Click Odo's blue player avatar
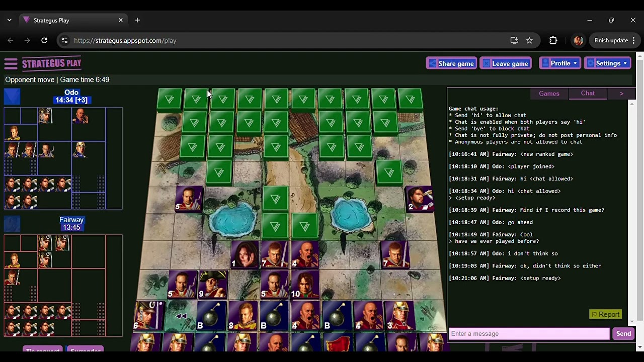This screenshot has height=362, width=644. 12,96
